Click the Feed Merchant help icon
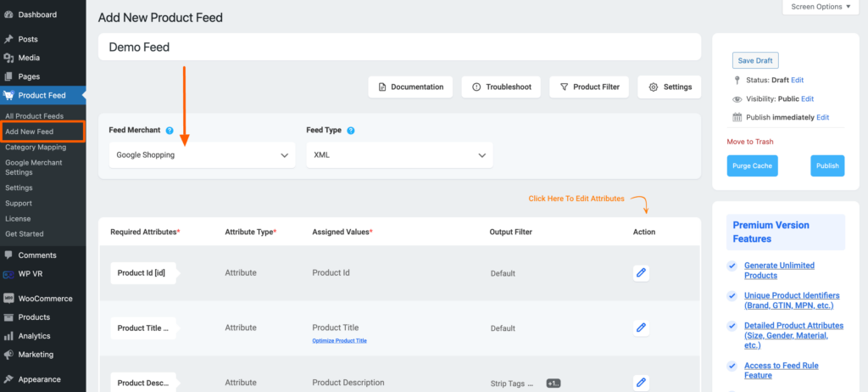868x392 pixels. click(x=170, y=131)
